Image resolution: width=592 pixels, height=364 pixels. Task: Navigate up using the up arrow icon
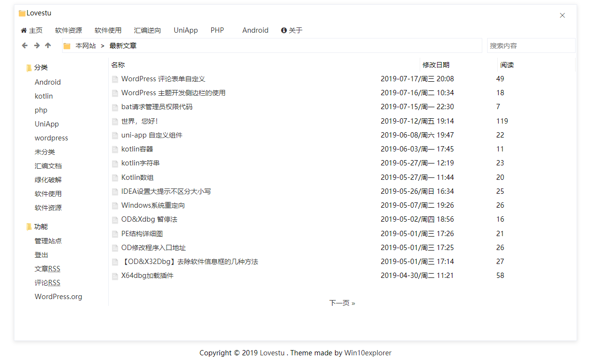point(47,45)
